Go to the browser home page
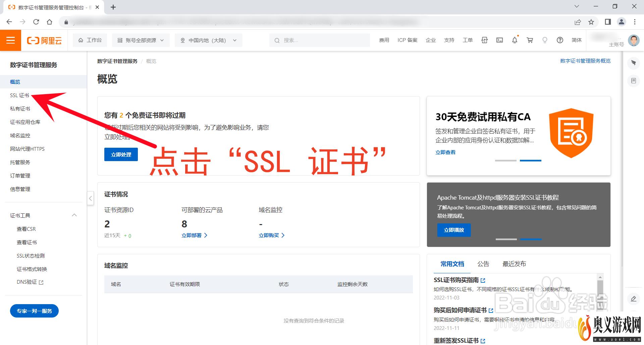Viewport: 644px width, 345px height. coord(50,22)
